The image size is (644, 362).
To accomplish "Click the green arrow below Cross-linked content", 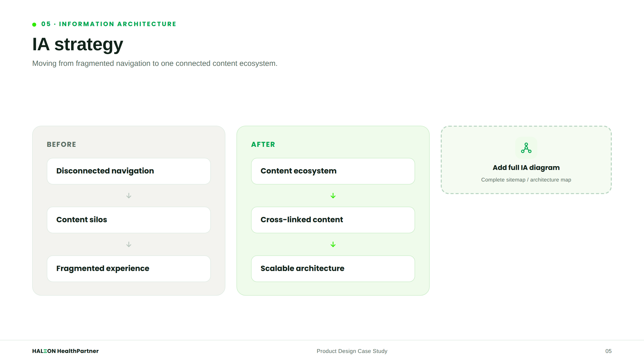I will 333,244.
